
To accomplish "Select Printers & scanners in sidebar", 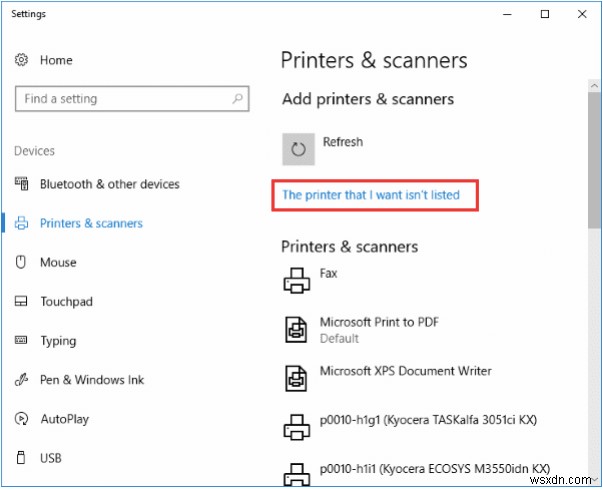I will tap(92, 223).
